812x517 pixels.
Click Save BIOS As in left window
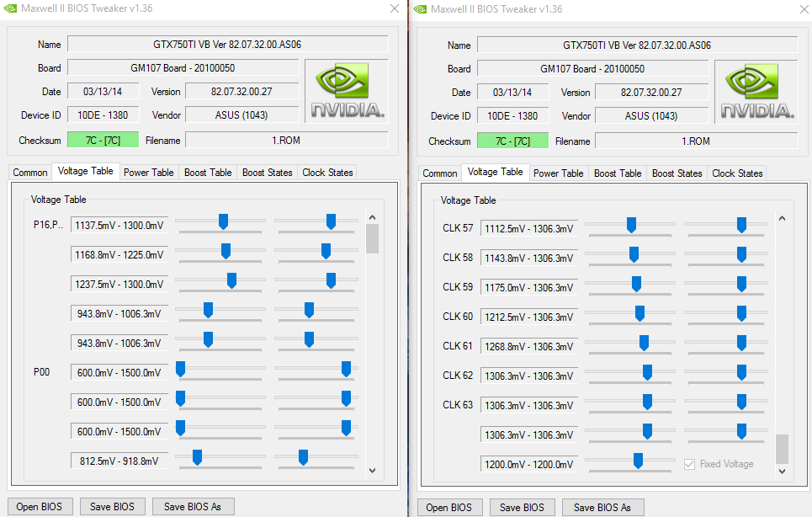pyautogui.click(x=194, y=507)
